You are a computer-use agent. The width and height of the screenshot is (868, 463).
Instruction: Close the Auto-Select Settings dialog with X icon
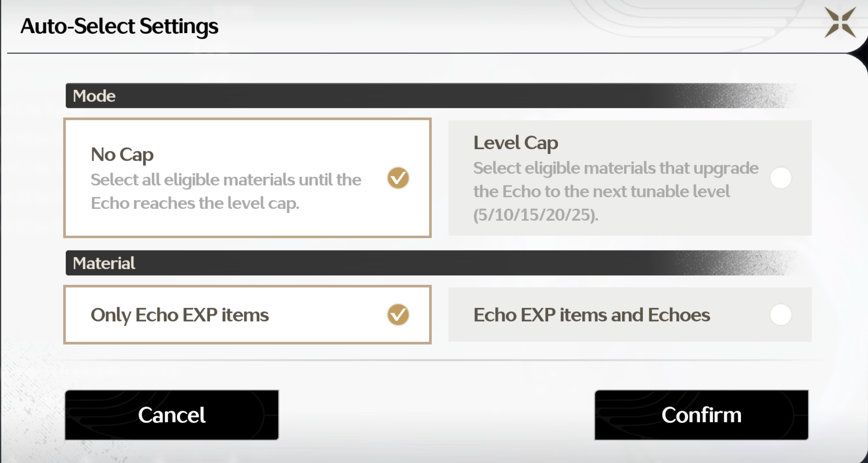click(840, 22)
